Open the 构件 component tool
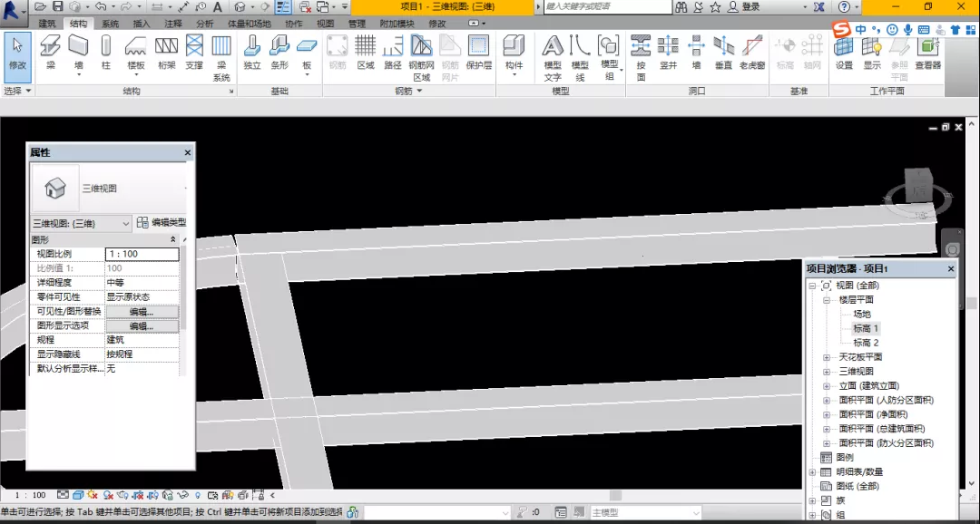This screenshot has height=524, width=980. [x=514, y=55]
